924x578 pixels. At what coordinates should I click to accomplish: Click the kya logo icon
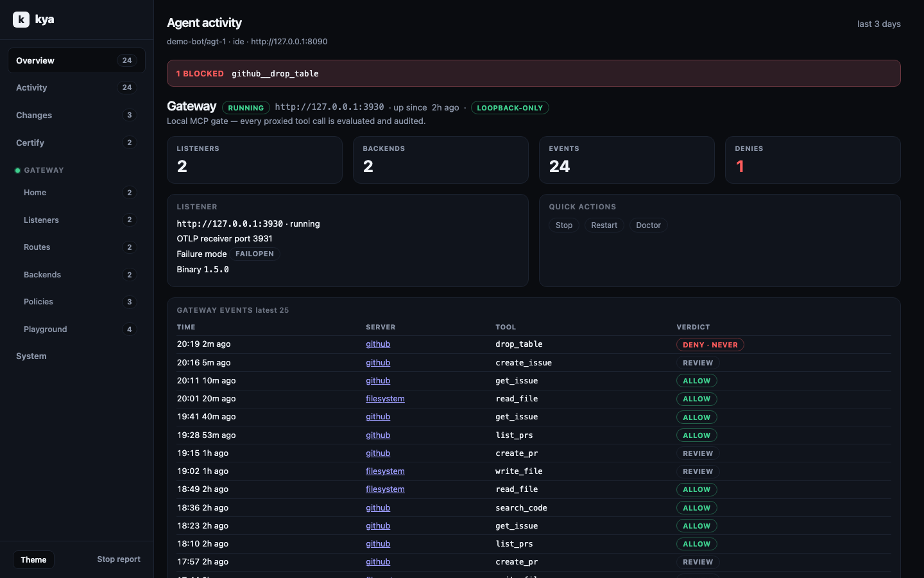tap(21, 19)
